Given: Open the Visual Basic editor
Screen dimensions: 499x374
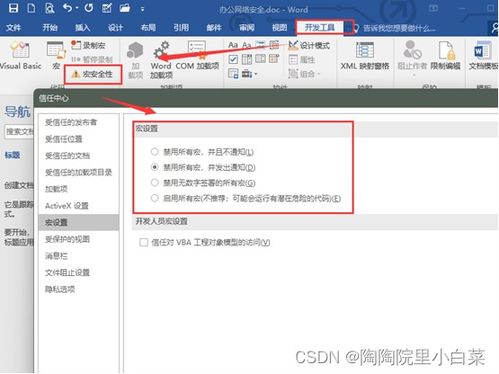Looking at the screenshot, I should pos(20,55).
